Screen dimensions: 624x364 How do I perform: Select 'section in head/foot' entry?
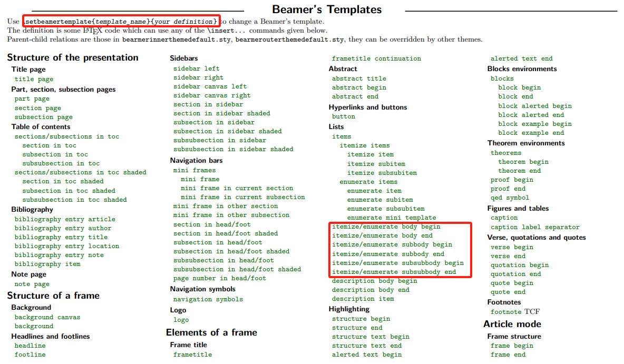(x=212, y=225)
